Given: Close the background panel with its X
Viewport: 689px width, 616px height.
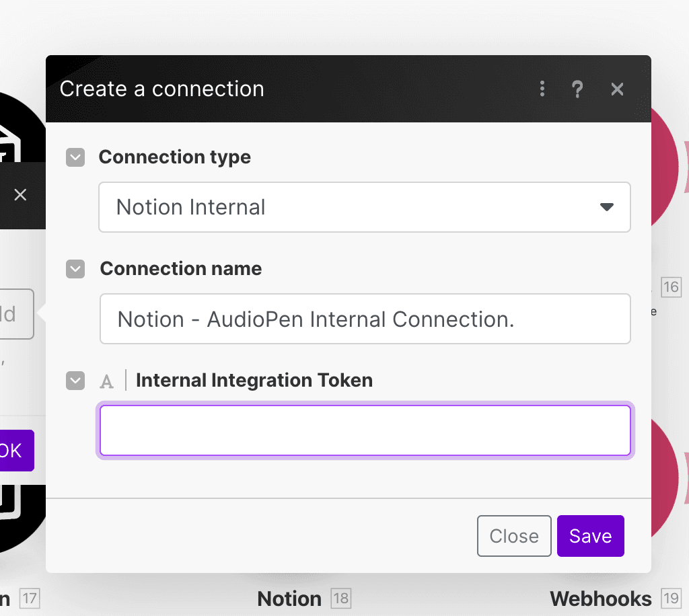Looking at the screenshot, I should [20, 195].
